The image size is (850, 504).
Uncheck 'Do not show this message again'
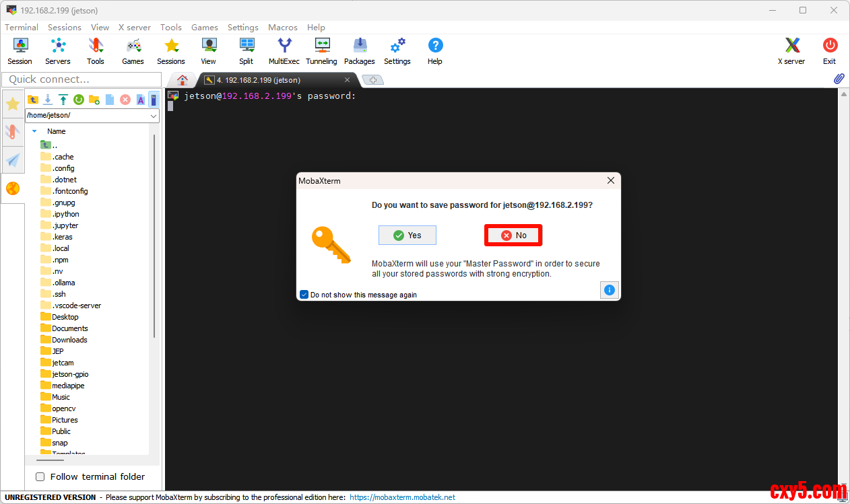304,295
